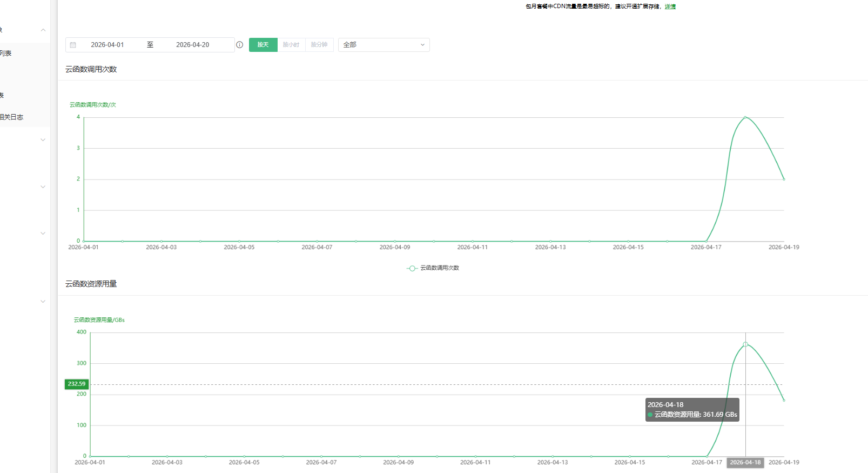Expand the bottom-most sidebar chevron
Image resolution: width=868 pixels, height=473 pixels.
[x=43, y=302]
